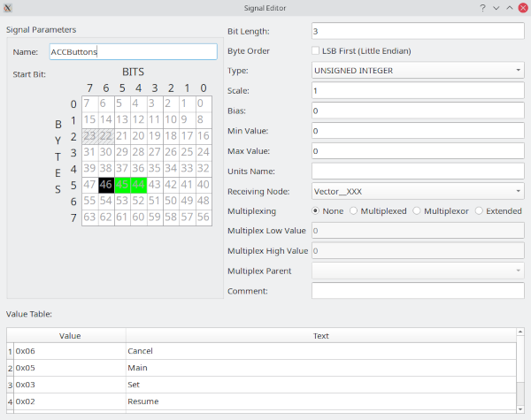Minimize the Signal Editor window
Viewport: 531px width, 420px height.
tap(496, 8)
